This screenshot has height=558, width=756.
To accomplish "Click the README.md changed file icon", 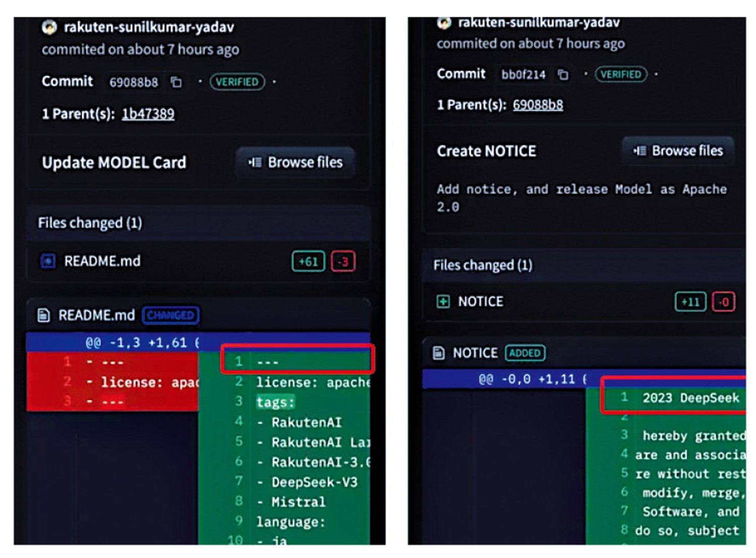I will click(48, 261).
